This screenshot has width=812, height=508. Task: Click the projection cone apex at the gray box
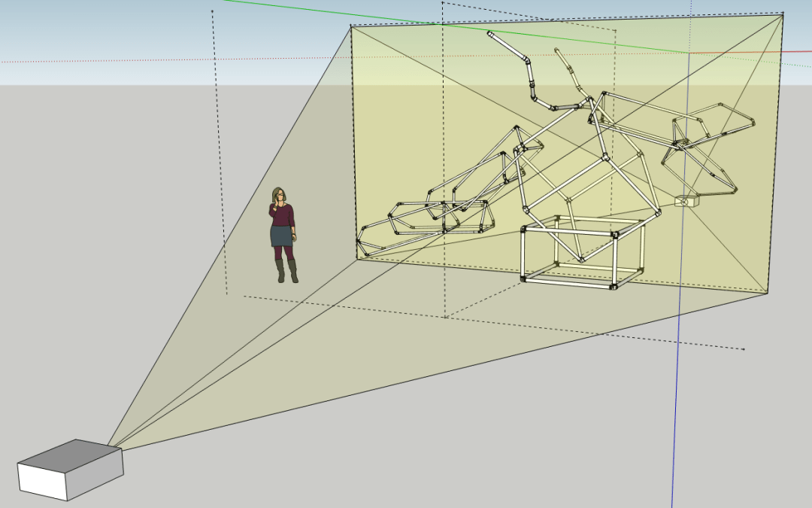pos(109,446)
